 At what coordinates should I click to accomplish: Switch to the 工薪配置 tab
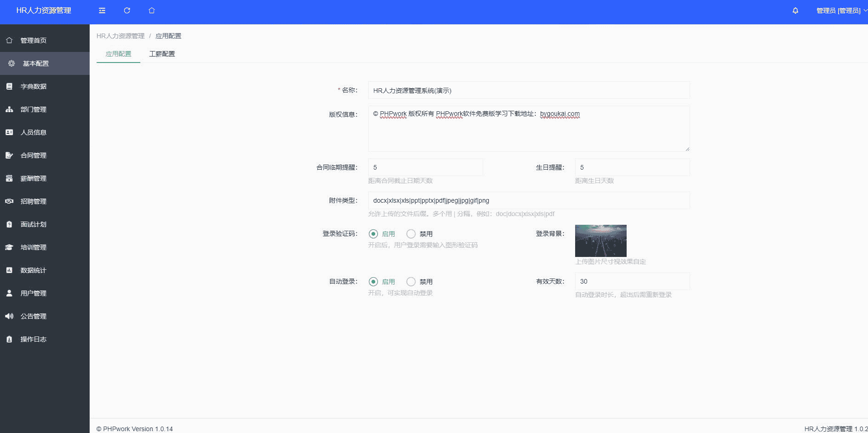point(162,54)
